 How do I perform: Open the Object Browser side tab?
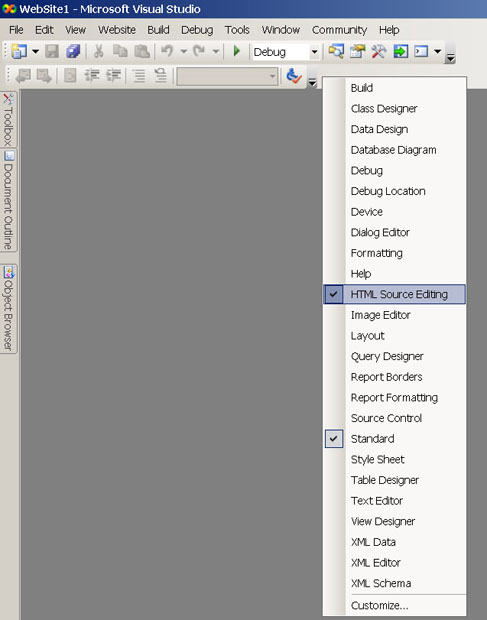8,309
